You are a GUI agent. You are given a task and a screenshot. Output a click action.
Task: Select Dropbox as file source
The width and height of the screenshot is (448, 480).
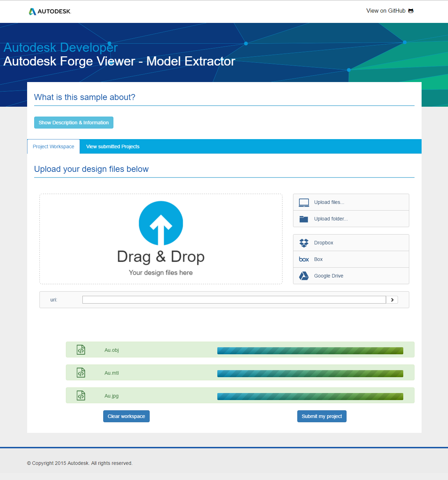coord(351,243)
